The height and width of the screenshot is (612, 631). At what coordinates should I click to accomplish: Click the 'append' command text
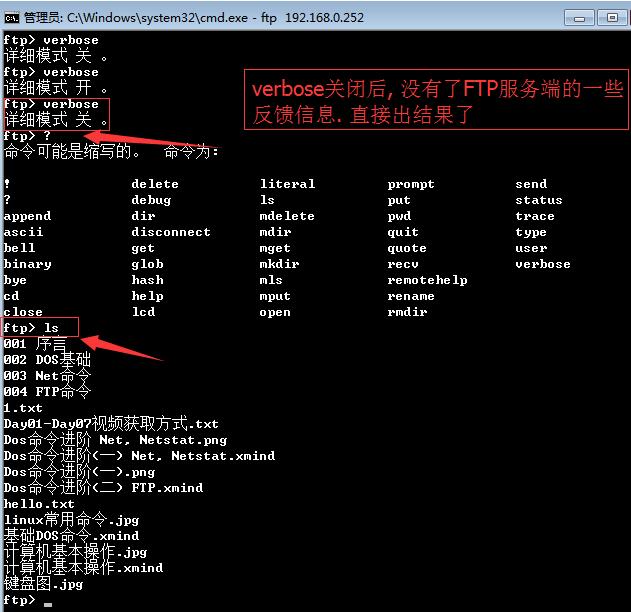click(27, 216)
